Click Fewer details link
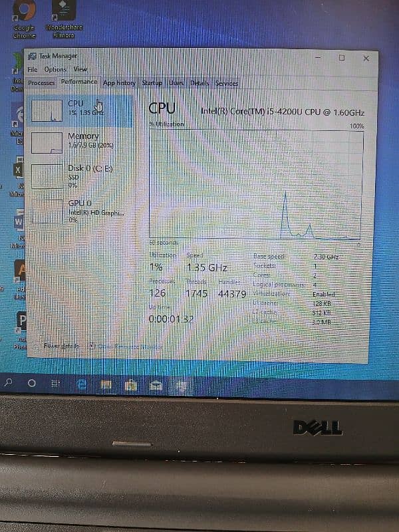This screenshot has height=532, width=399. click(x=61, y=346)
